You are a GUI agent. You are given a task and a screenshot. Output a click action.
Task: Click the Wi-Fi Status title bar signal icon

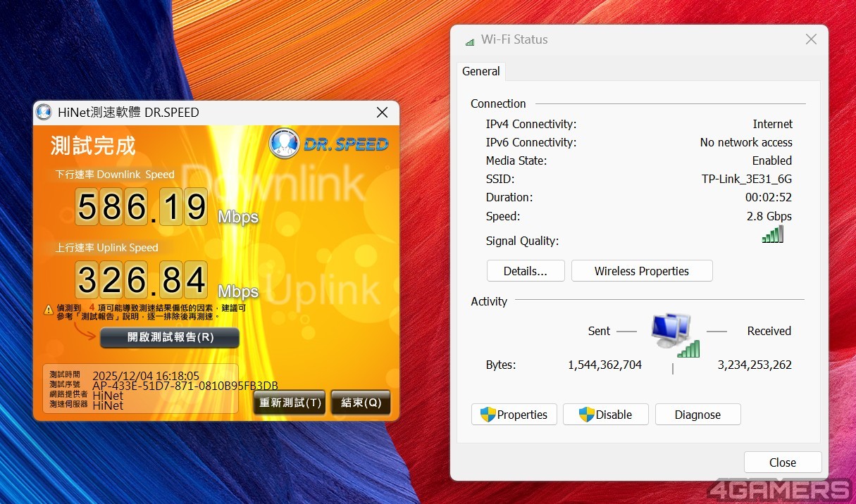(469, 41)
